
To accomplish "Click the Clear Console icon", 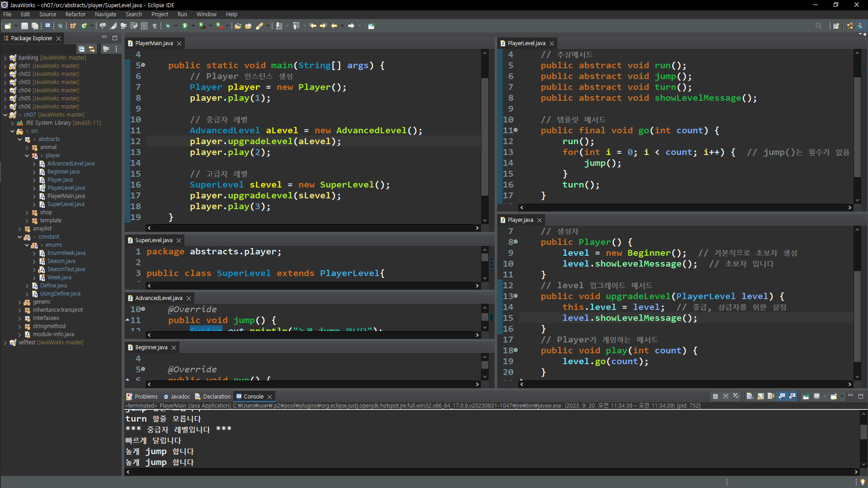I will click(x=750, y=396).
